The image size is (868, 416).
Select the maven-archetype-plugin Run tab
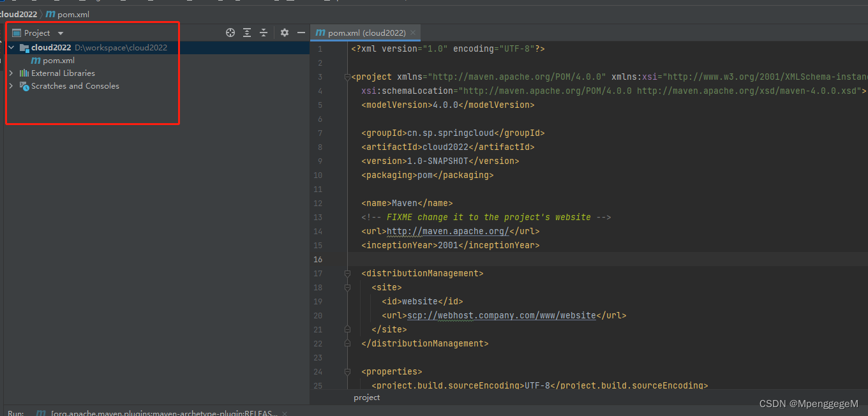point(165,413)
